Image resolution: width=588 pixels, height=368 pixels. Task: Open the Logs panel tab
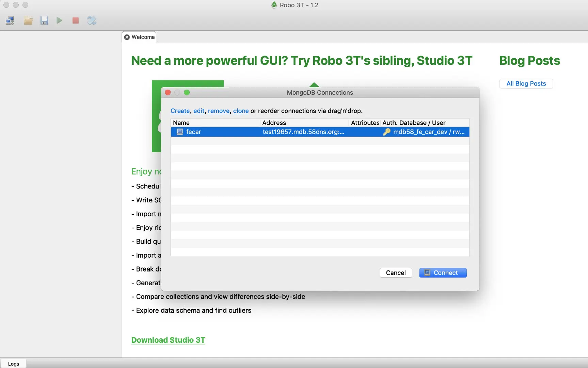(14, 364)
